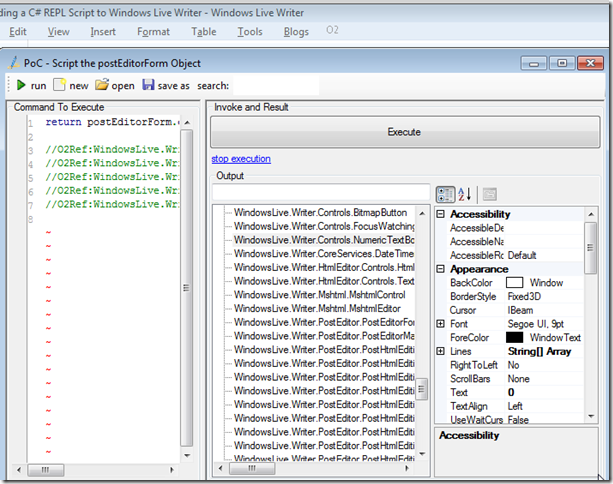This screenshot has width=613, height=484.
Task: Select WindowsLive.Writer.PostEditor.PostEditorMa tree item
Action: point(324,336)
